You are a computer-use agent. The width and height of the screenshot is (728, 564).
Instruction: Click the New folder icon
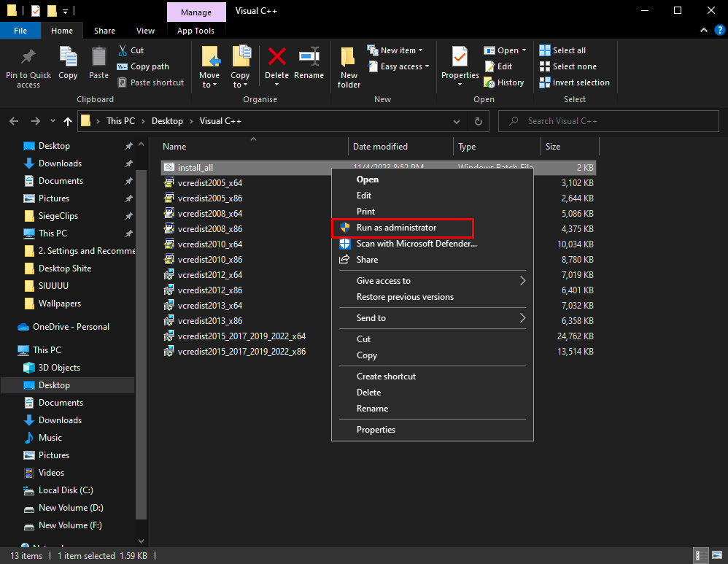(x=348, y=57)
